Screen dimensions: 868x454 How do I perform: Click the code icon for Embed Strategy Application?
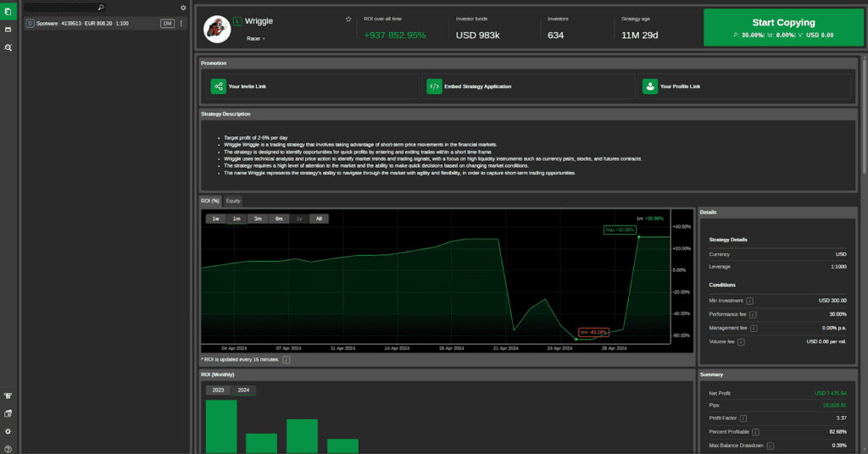435,86
